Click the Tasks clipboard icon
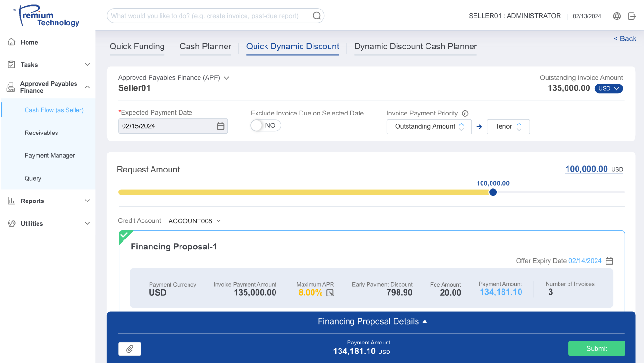Image resolution: width=644 pixels, height=363 pixels. click(x=11, y=64)
